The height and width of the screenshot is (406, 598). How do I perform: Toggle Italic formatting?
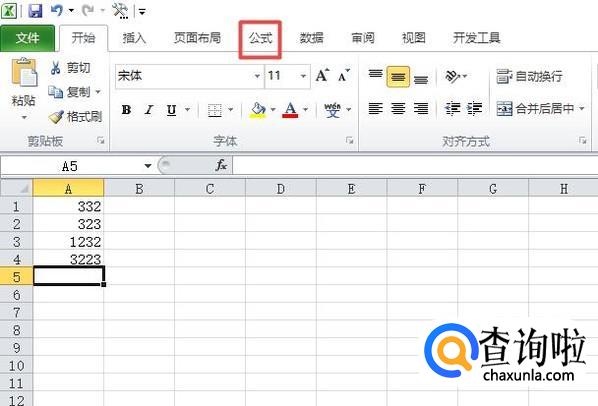point(149,110)
